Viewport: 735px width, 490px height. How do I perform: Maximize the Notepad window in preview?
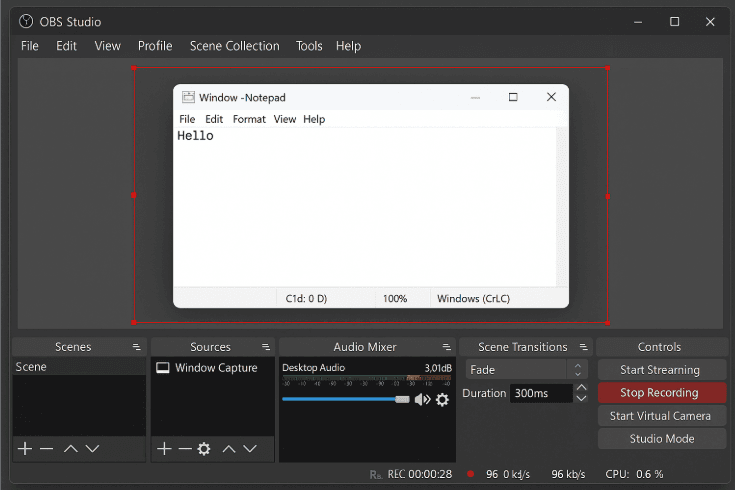(513, 97)
